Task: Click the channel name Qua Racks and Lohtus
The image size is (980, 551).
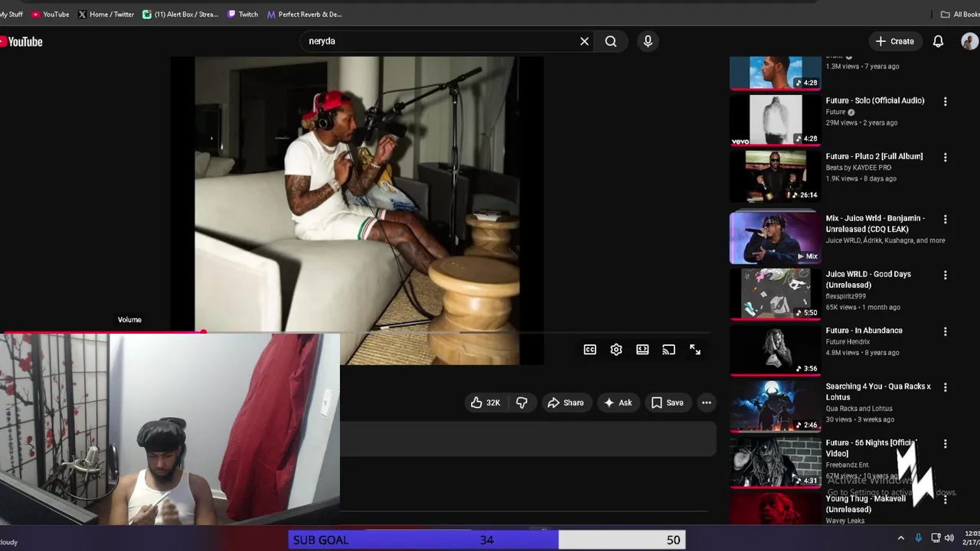Action: (859, 409)
